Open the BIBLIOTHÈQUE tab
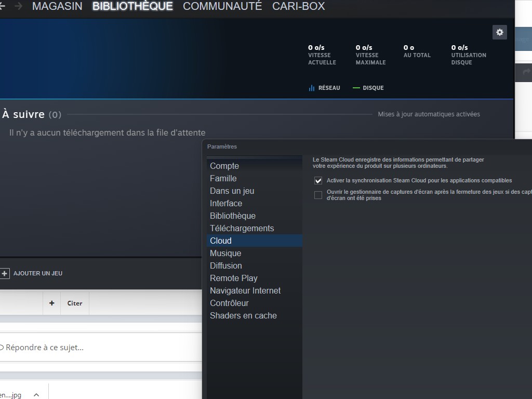Image resolution: width=532 pixels, height=399 pixels. [x=132, y=6]
